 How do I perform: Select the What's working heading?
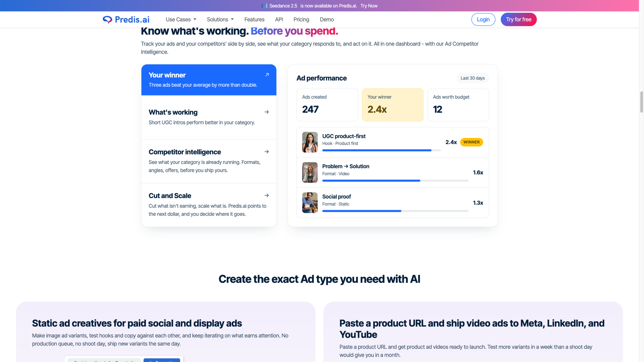tap(173, 112)
